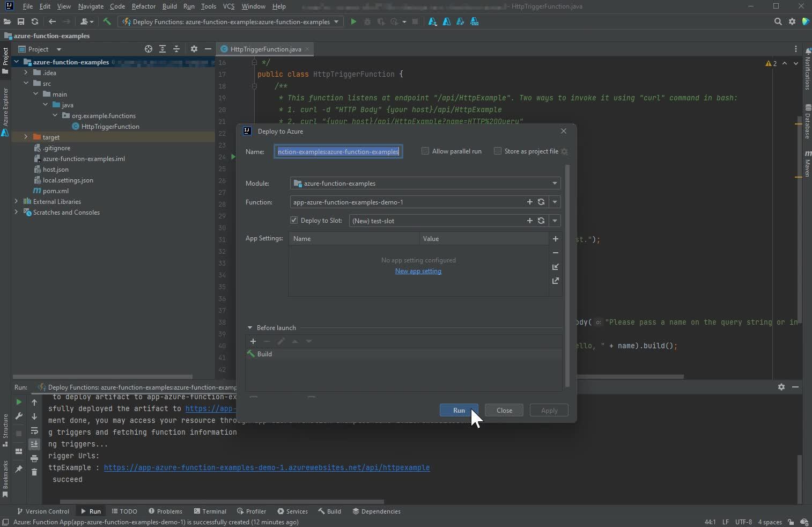Click the green Run toolbar icon

coord(353,21)
